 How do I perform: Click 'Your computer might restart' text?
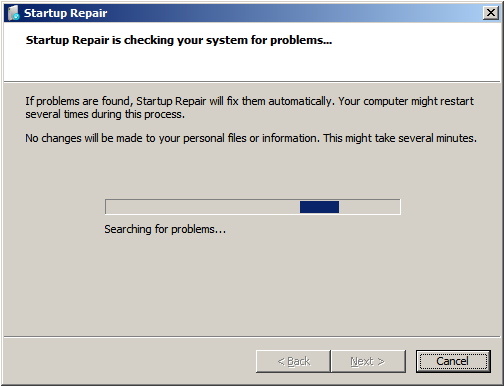[406, 101]
